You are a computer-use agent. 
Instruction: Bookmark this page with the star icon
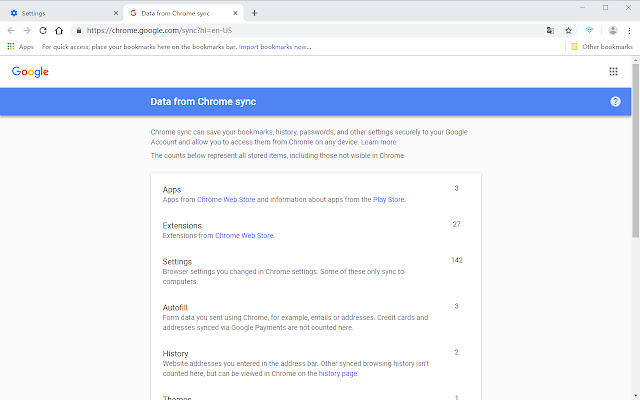[568, 30]
